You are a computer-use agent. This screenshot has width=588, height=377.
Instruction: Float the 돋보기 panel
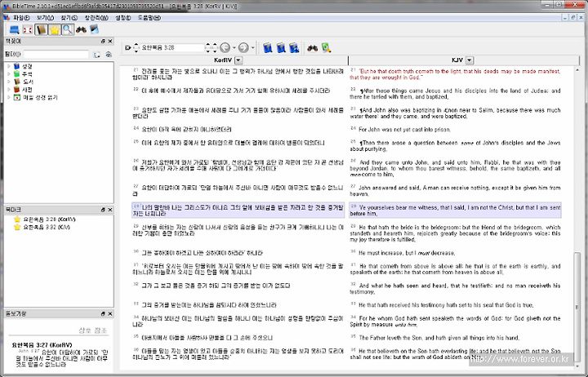[103, 313]
